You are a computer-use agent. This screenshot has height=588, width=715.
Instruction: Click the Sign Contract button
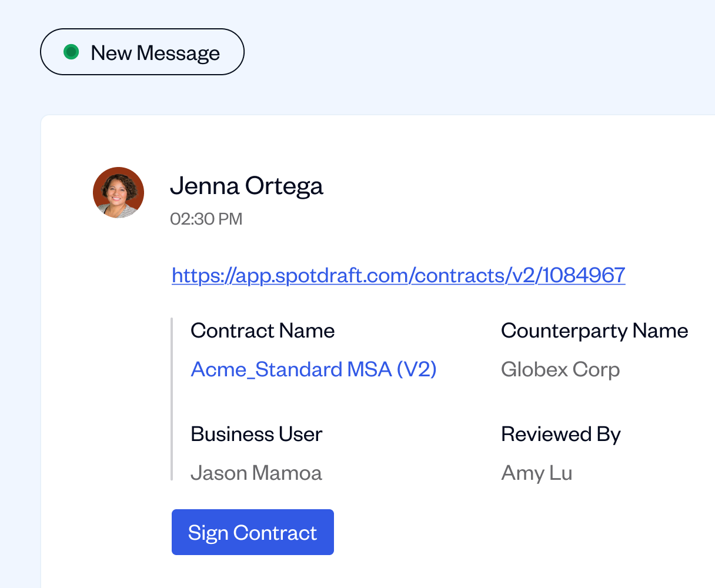tap(252, 532)
